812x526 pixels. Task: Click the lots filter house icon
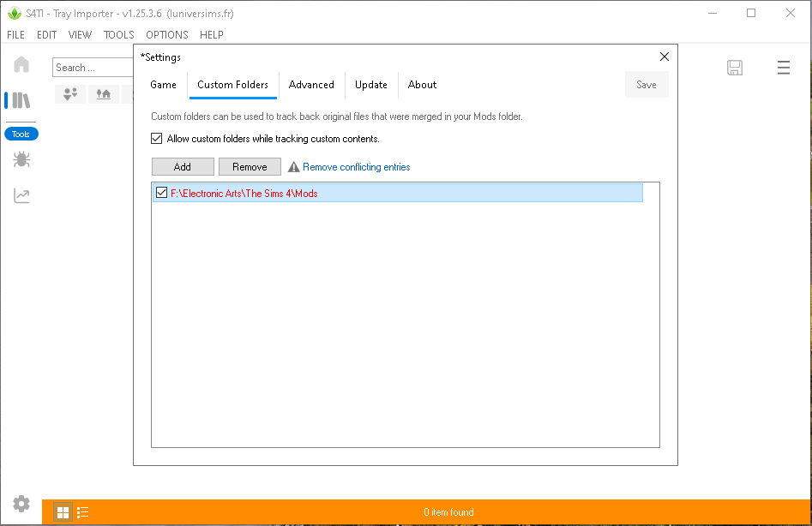[104, 94]
